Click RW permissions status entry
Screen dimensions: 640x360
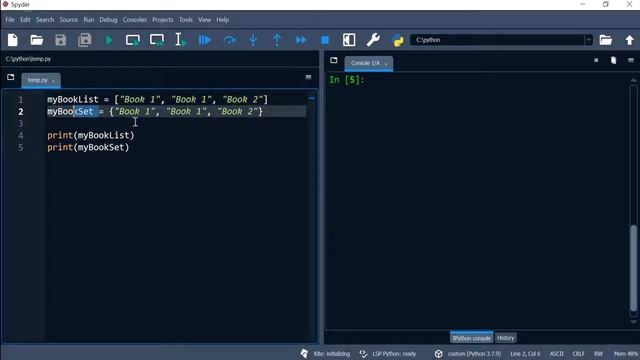pos(598,353)
